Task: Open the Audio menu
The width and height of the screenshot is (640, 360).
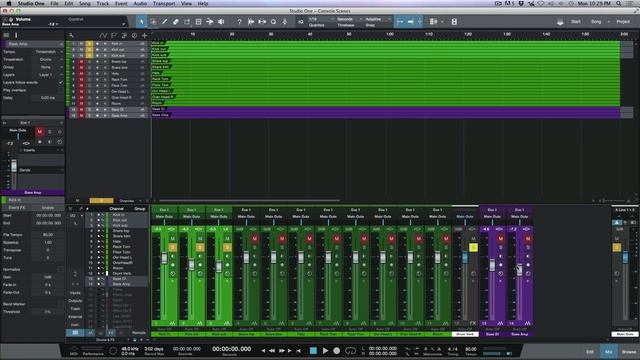Action: click(140, 3)
